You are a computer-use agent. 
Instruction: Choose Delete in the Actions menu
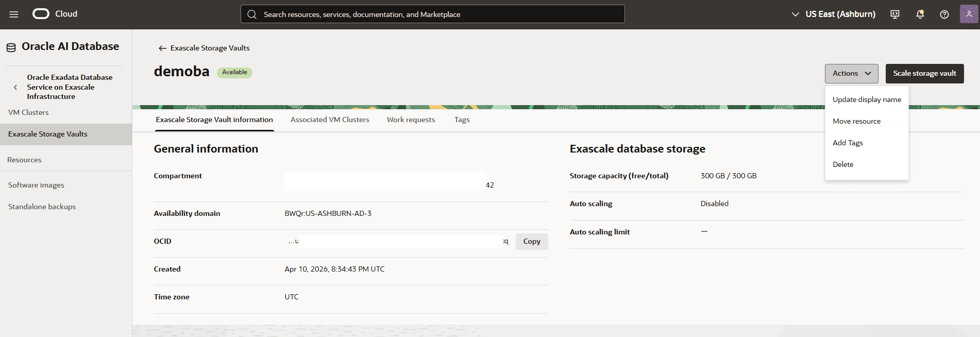point(867,164)
